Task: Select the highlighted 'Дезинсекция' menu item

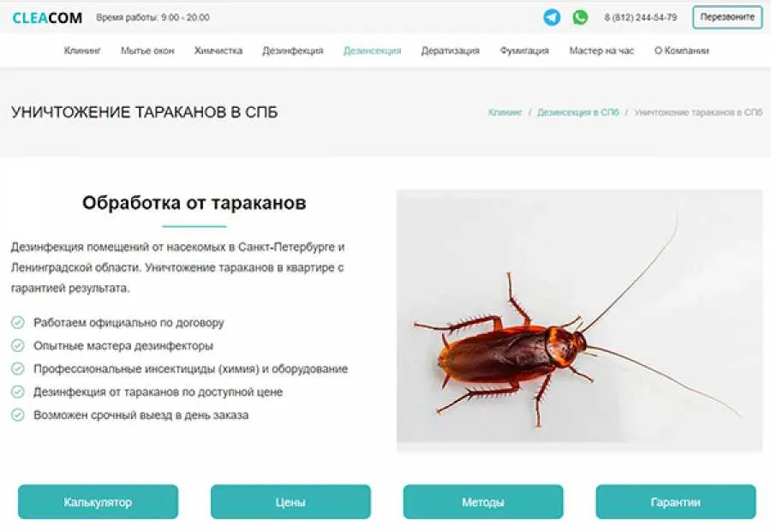Action: click(x=373, y=51)
